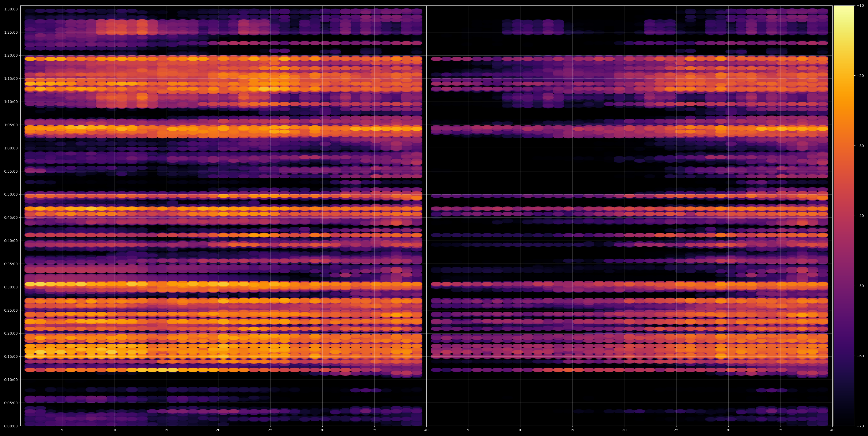
Task: Click the −20 colorbar tick label
Action: 861,76
